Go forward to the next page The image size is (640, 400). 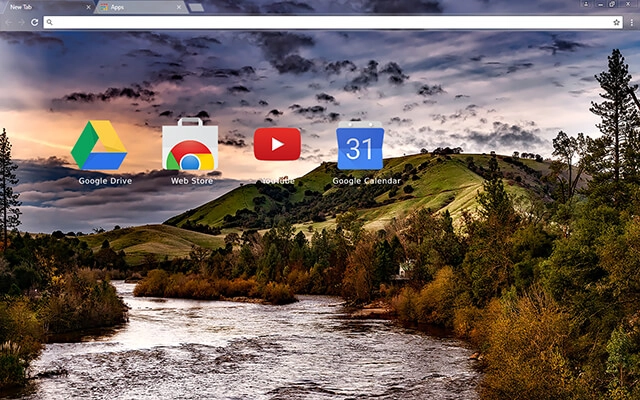21,22
